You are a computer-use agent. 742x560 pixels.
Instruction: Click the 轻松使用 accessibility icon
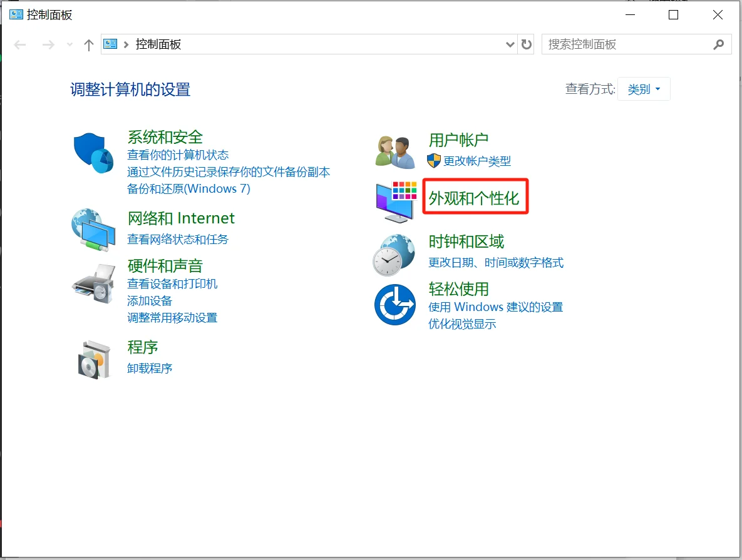pyautogui.click(x=394, y=305)
